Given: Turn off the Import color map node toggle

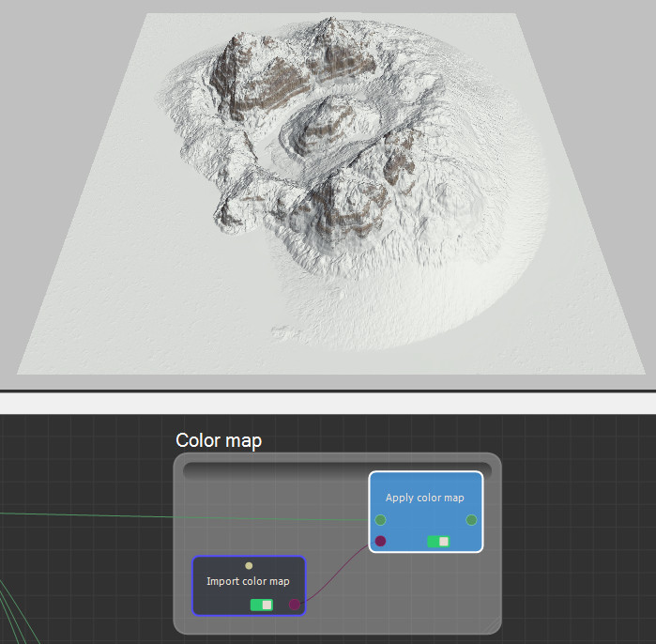Looking at the screenshot, I should pyautogui.click(x=261, y=605).
